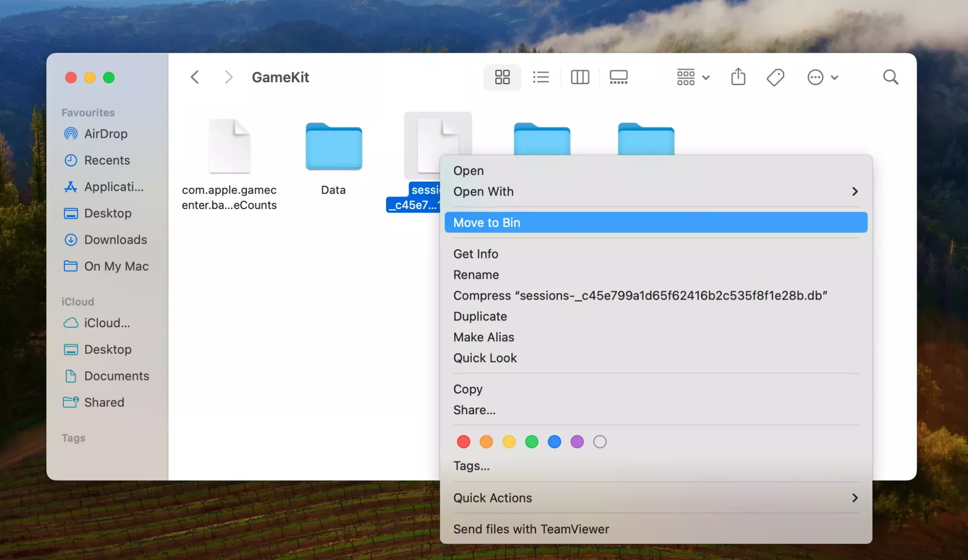
Task: Select Get Info from context menu
Action: 476,254
